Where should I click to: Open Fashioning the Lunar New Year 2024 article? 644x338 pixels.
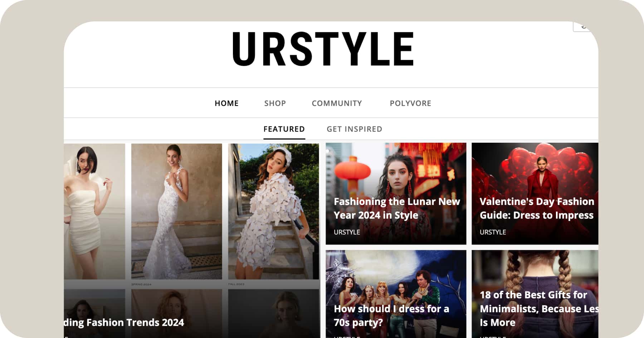point(396,194)
